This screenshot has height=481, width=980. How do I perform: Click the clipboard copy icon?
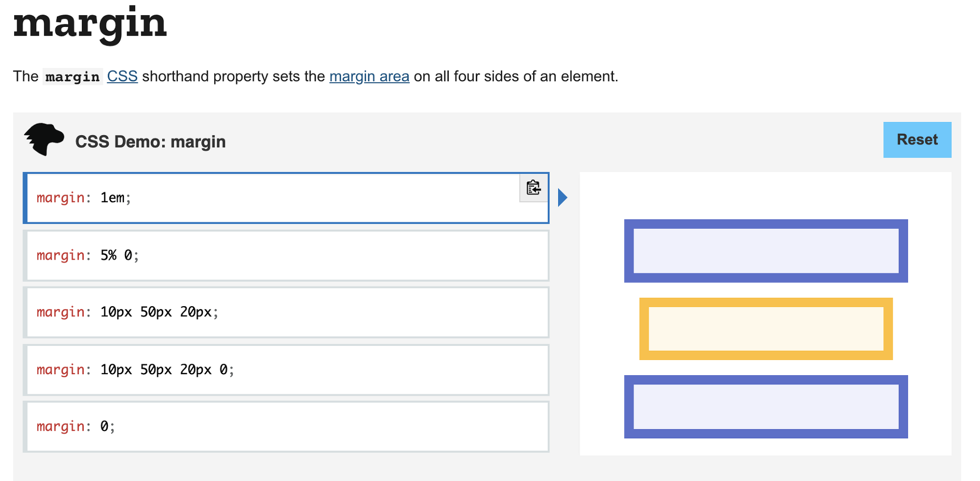pos(533,188)
